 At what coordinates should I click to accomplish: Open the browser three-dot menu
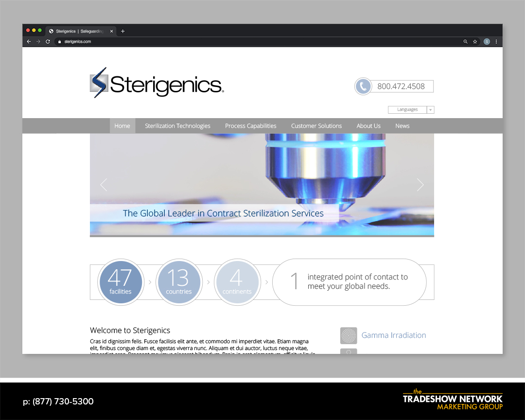[496, 41]
